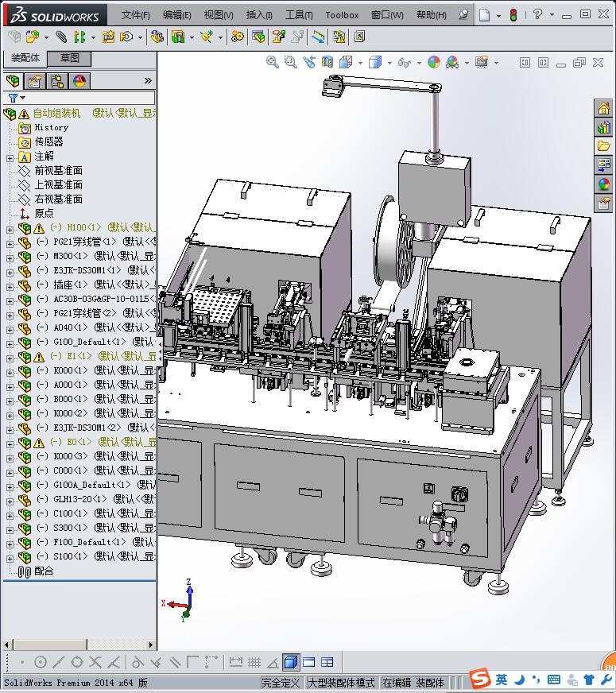Open SolidWorks Resources home icon in task pane
Image resolution: width=616 pixels, height=693 pixels.
point(603,108)
